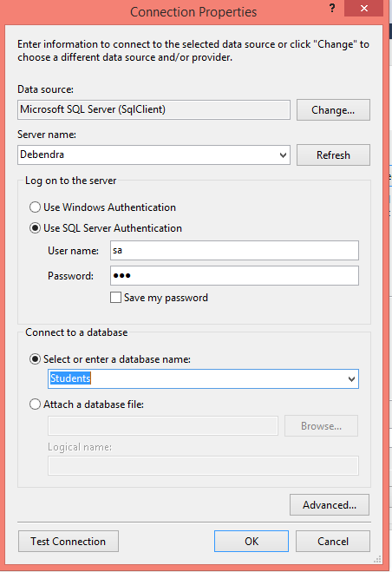Screen dimensions: 392x572
Task: Focus the Password field
Action: coord(234,275)
